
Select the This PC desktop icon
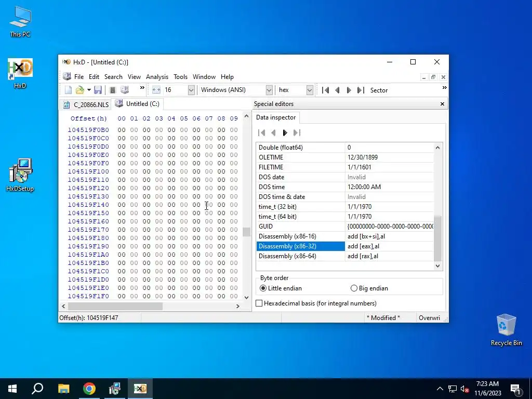coord(20,22)
